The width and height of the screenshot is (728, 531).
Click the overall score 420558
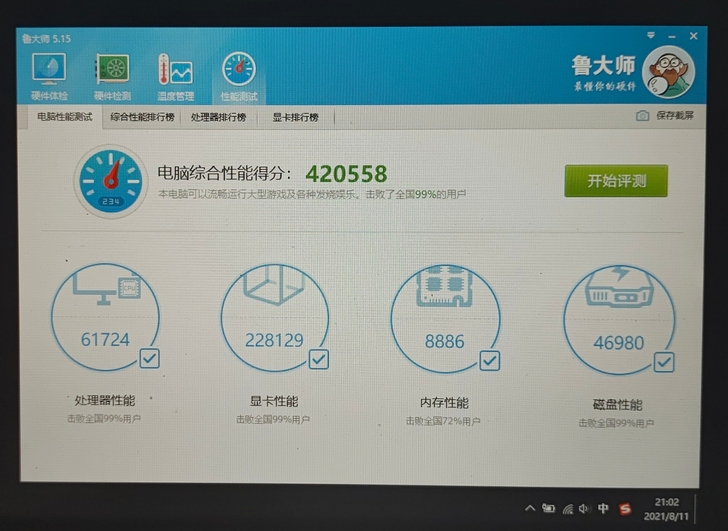point(346,174)
